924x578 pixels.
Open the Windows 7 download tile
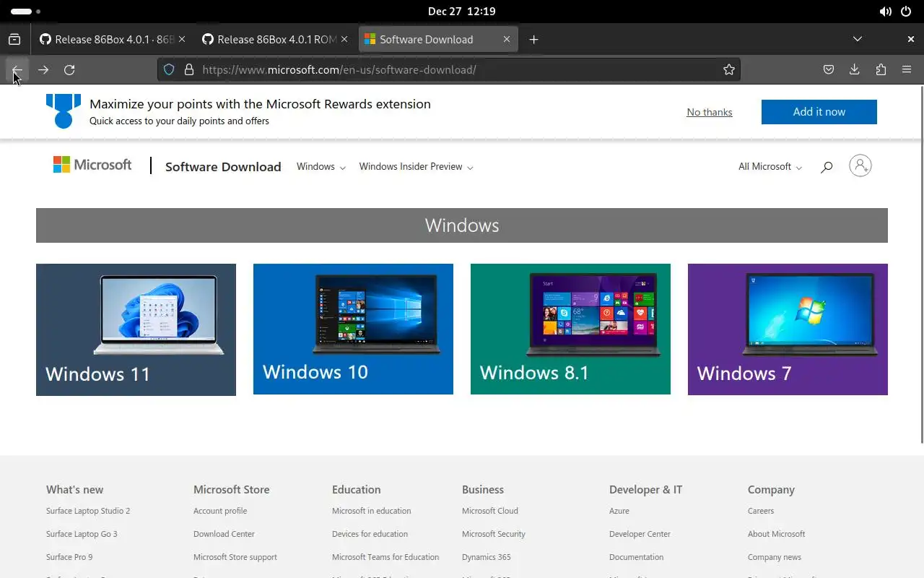coord(788,329)
